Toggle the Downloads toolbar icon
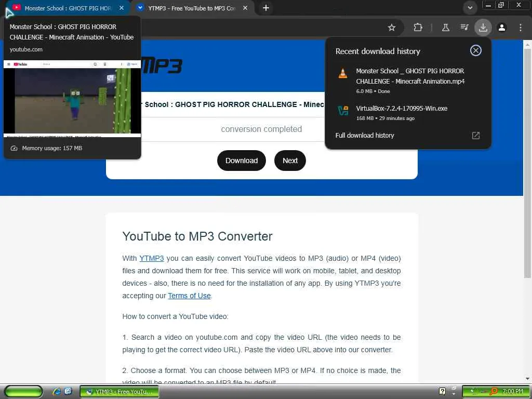Image resolution: width=532 pixels, height=399 pixels. coord(483,28)
